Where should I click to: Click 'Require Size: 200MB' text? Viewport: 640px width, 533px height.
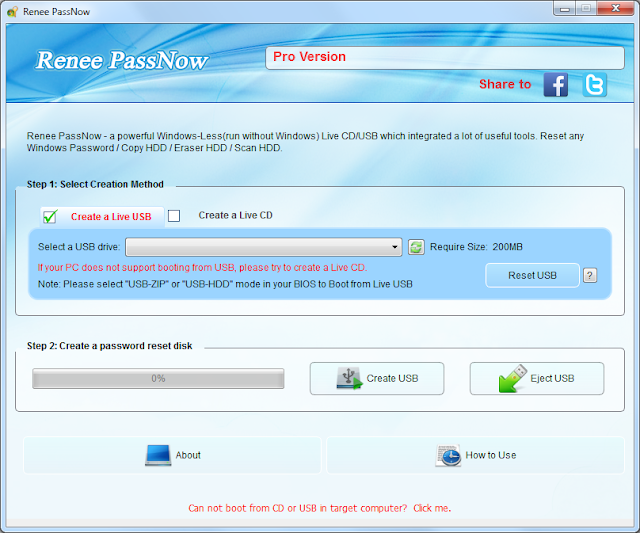[x=476, y=247]
